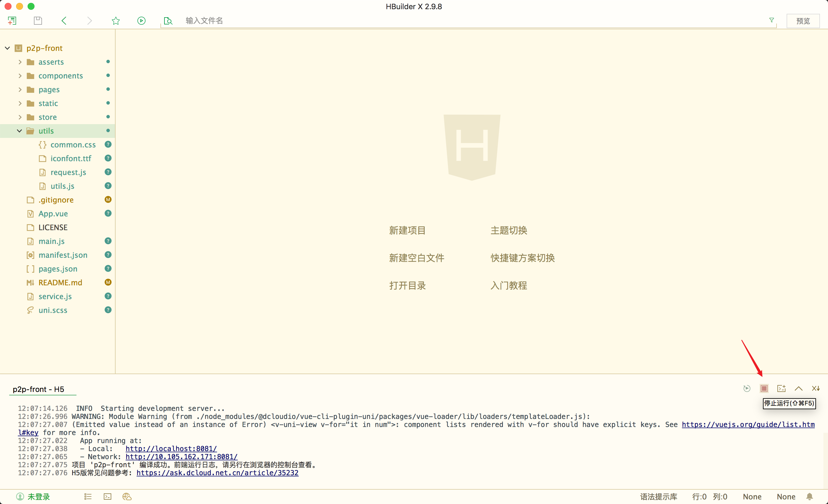Click the new file icon in toolbar

click(x=12, y=21)
